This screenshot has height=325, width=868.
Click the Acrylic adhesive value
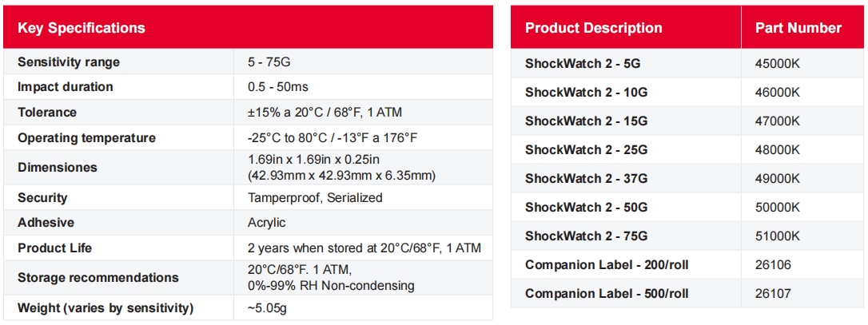[x=266, y=223]
